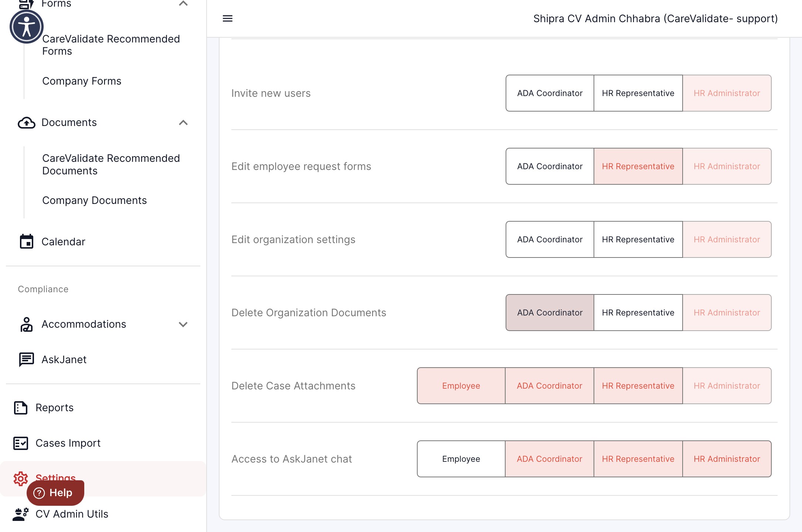Click the Documents cloud upload icon
Viewport: 802px width, 532px height.
26,123
